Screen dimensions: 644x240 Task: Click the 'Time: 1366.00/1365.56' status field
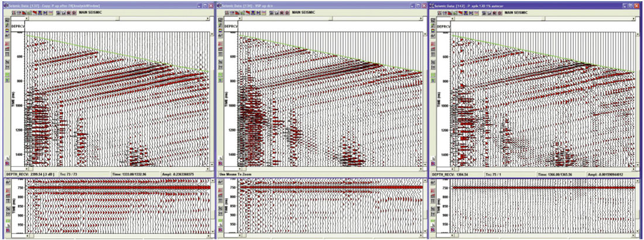click(x=561, y=174)
